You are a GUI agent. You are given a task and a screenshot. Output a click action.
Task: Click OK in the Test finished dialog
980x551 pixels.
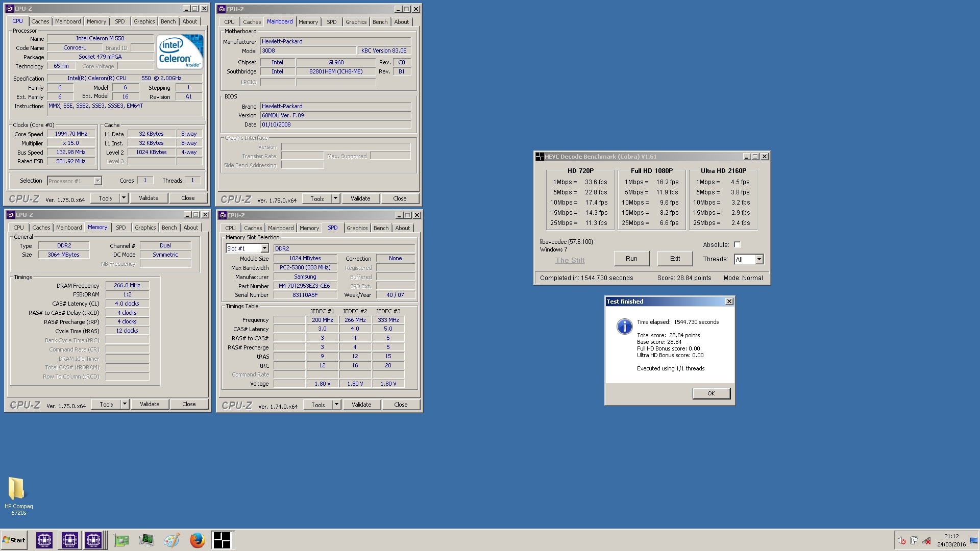coord(711,393)
